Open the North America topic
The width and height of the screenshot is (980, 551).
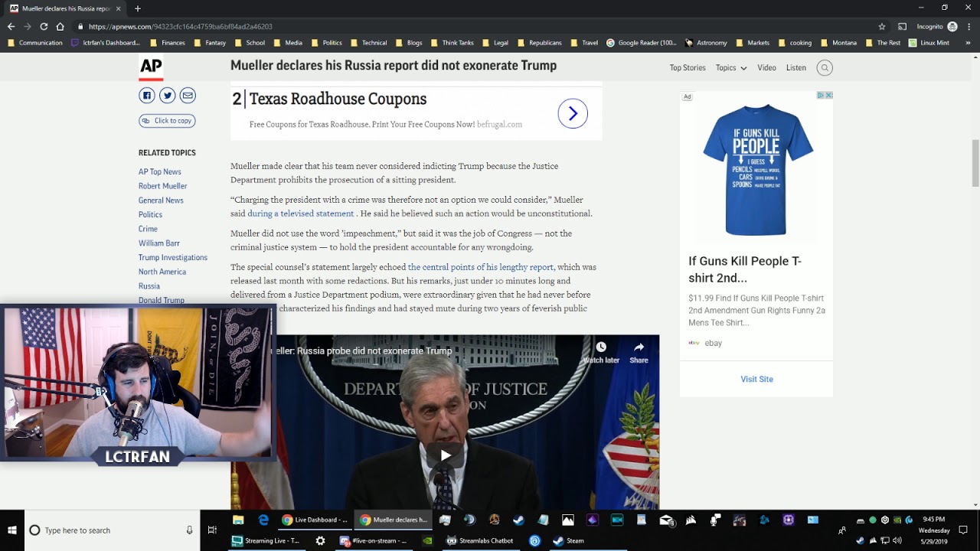pos(162,272)
